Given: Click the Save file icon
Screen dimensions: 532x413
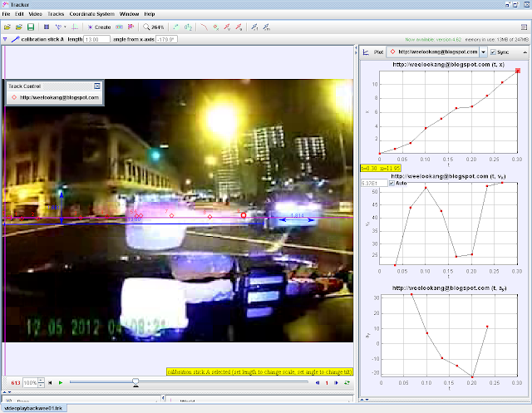Looking at the screenshot, I should 31,27.
